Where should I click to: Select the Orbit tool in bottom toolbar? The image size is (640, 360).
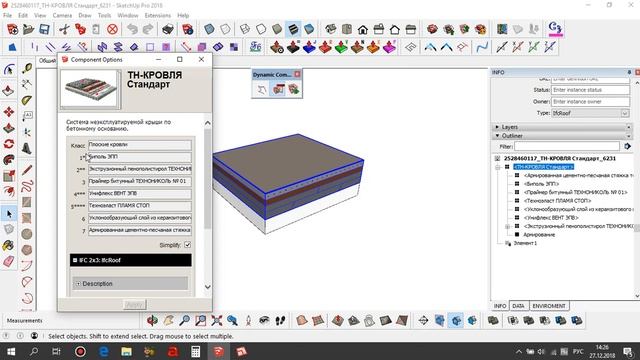152,320
